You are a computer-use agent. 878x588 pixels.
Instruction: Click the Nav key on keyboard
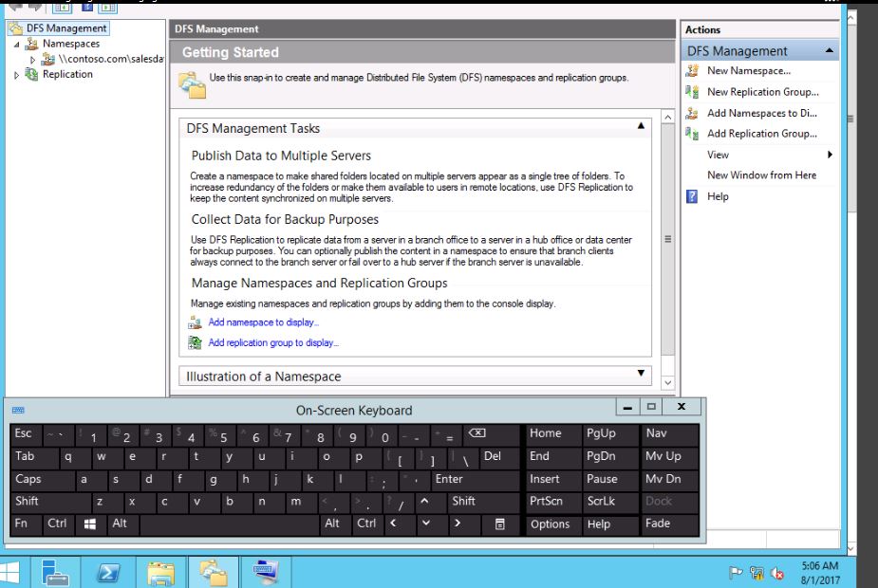click(670, 434)
